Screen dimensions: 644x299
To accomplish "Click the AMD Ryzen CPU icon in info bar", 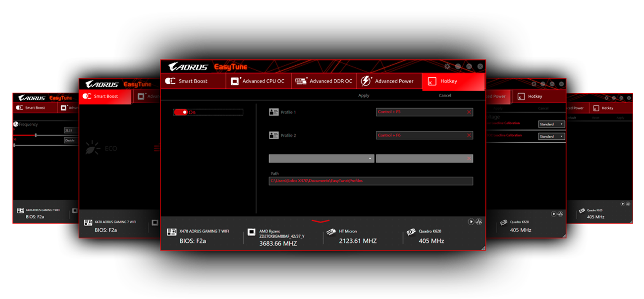I will coord(252,232).
